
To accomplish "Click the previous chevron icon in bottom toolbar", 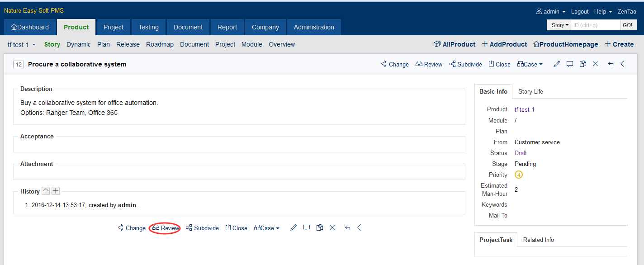I will pyautogui.click(x=359, y=228).
